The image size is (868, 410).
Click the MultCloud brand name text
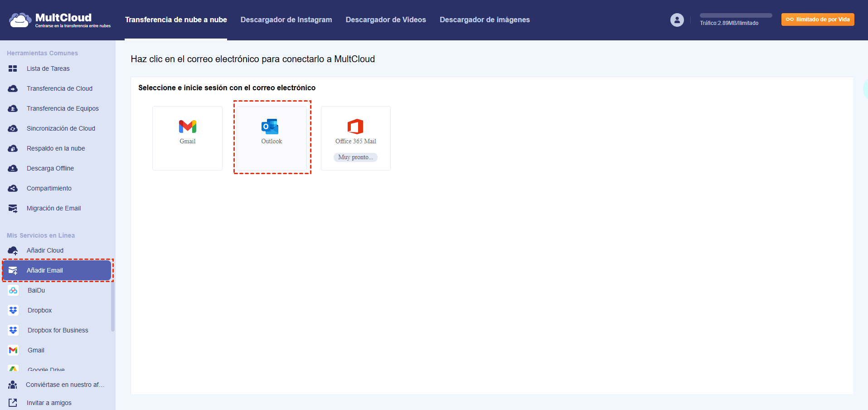63,17
